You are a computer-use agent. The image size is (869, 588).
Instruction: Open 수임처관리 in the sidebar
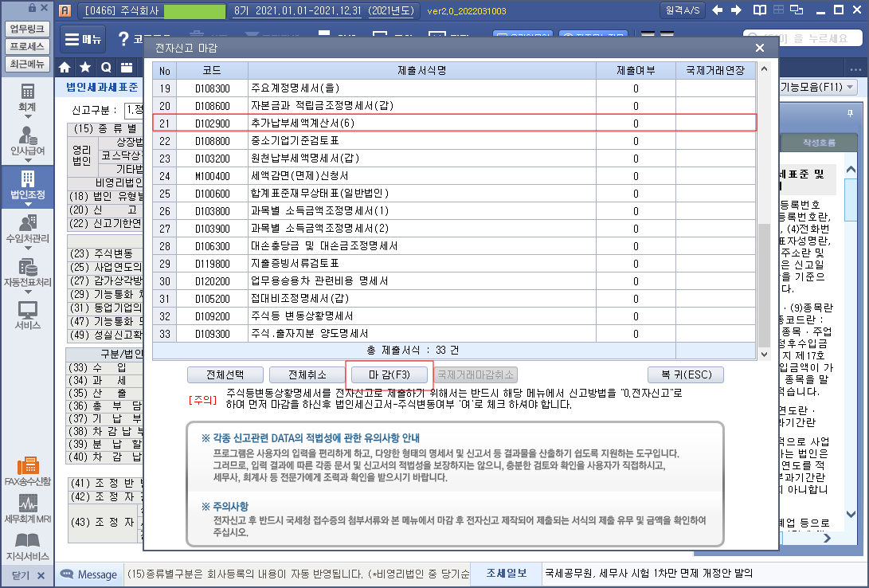coord(27,229)
